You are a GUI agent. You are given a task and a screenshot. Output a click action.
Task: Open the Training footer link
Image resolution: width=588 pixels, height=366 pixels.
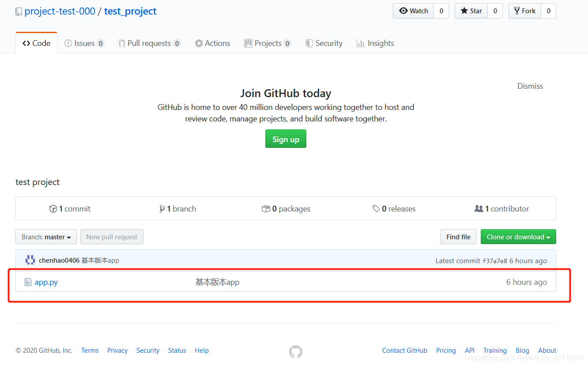pos(495,351)
